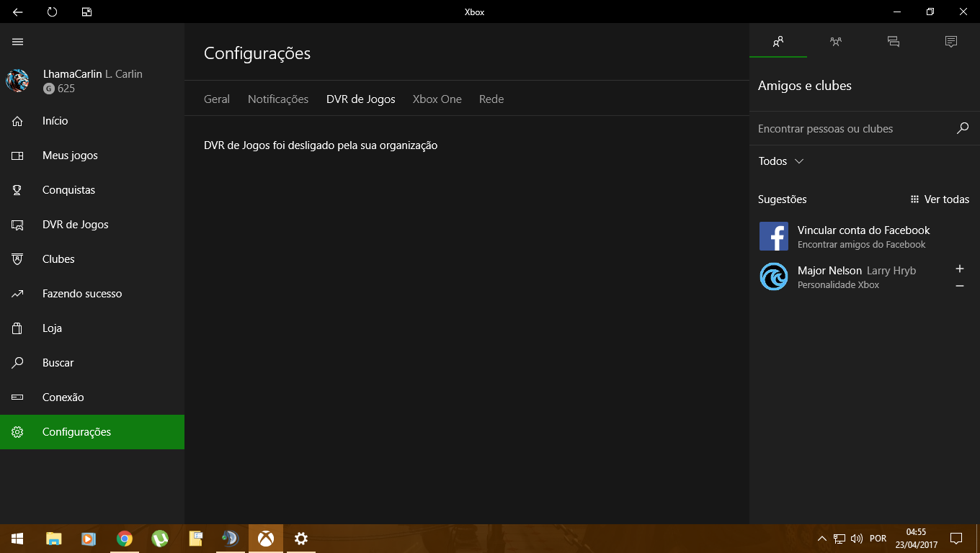Go to Início home icon
The image size is (980, 553).
pos(18,121)
